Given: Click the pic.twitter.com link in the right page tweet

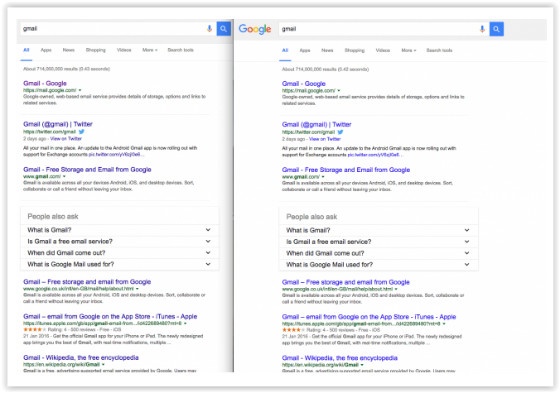Looking at the screenshot, I should pos(374,155).
